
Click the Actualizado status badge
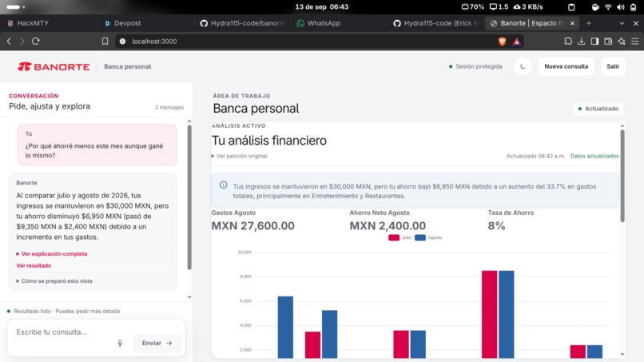pyautogui.click(x=598, y=109)
